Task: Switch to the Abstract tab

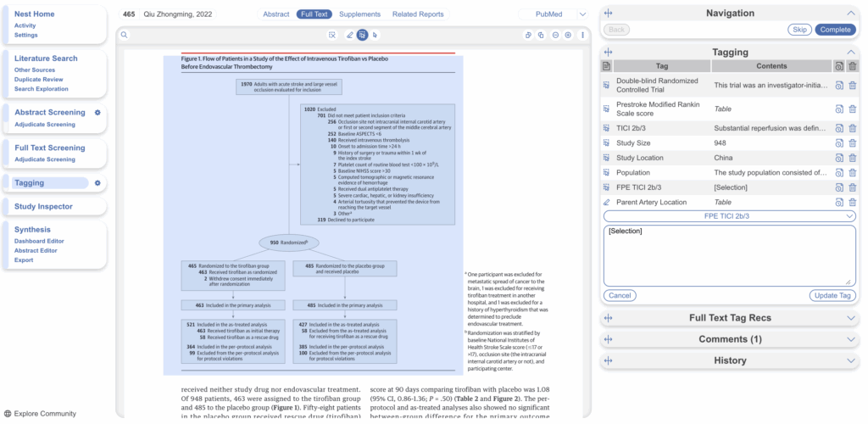Action: (275, 14)
